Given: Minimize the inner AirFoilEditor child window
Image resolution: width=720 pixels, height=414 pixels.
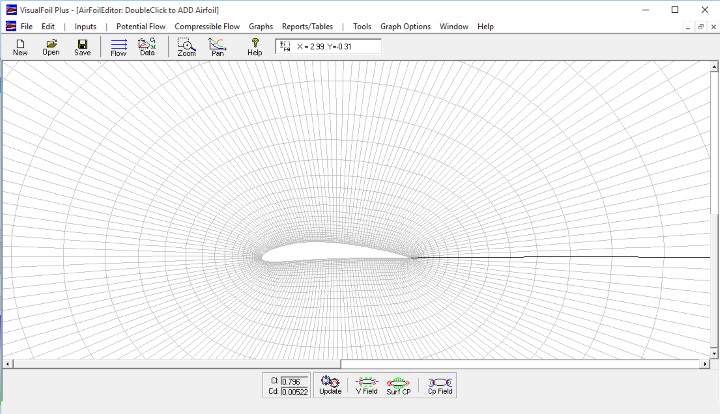Looking at the screenshot, I should (x=688, y=27).
